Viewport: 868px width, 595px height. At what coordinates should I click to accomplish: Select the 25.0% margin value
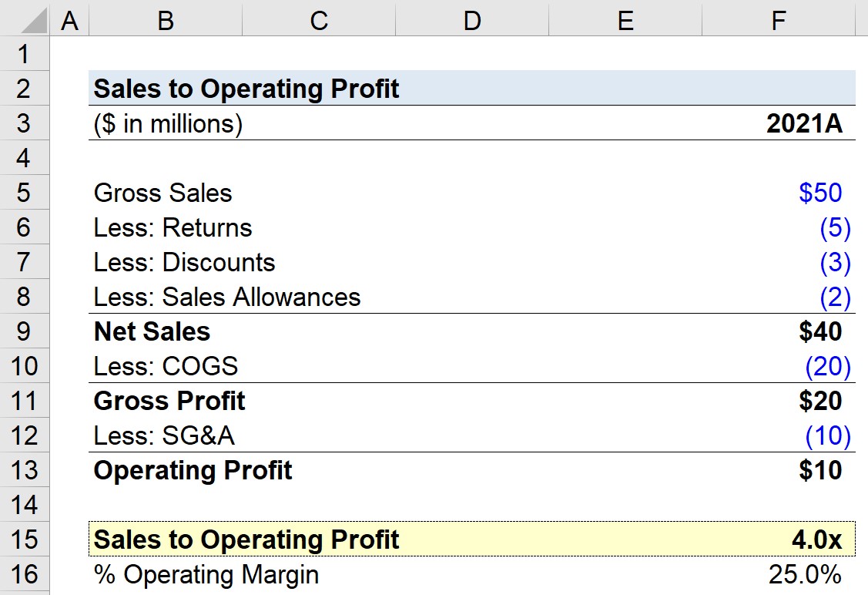click(805, 574)
